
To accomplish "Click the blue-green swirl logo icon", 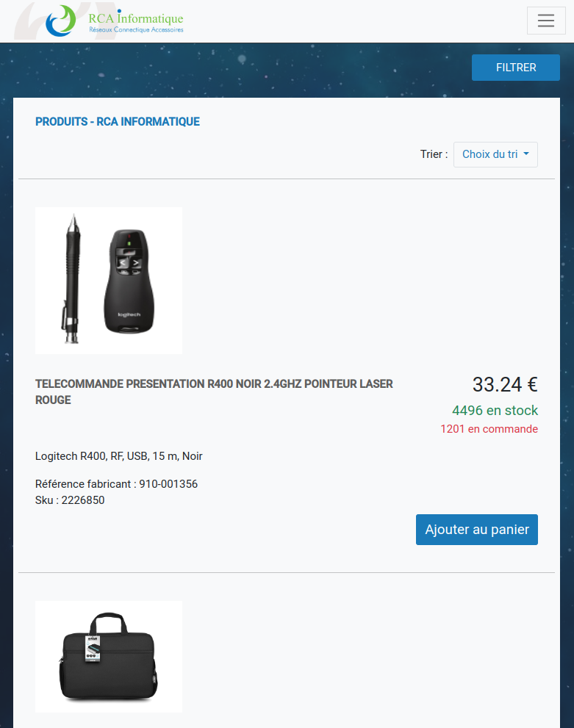I will point(61,21).
